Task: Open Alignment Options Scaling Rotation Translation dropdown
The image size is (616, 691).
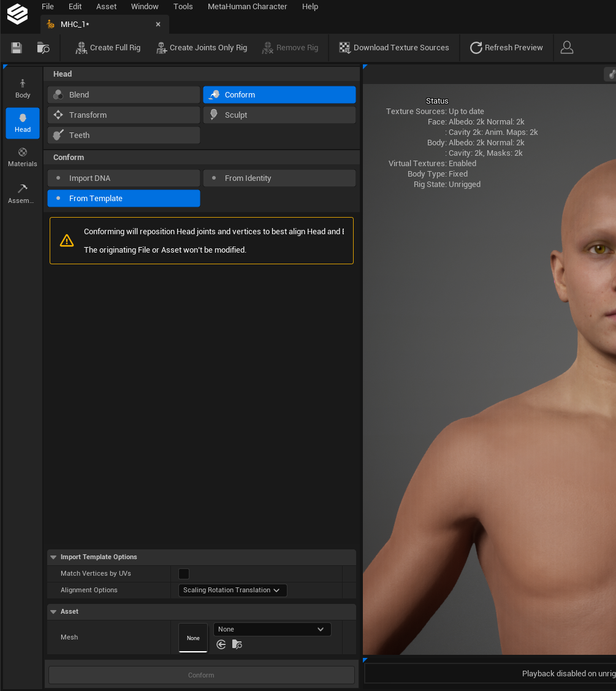Action: (233, 590)
